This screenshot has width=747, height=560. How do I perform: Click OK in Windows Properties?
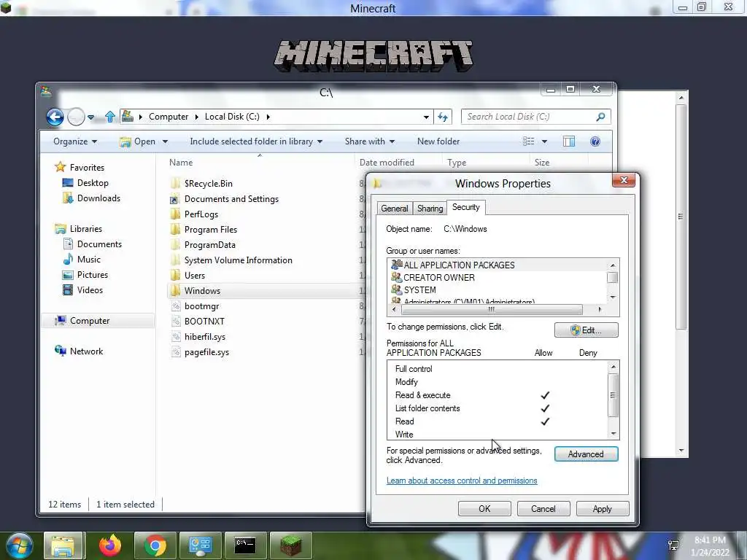(x=484, y=508)
